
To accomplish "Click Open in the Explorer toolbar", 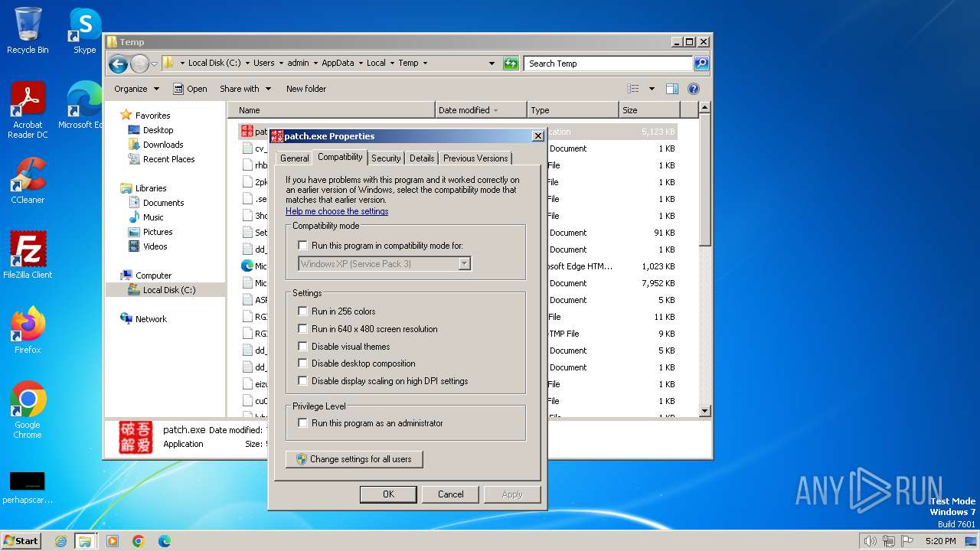I will [x=190, y=89].
